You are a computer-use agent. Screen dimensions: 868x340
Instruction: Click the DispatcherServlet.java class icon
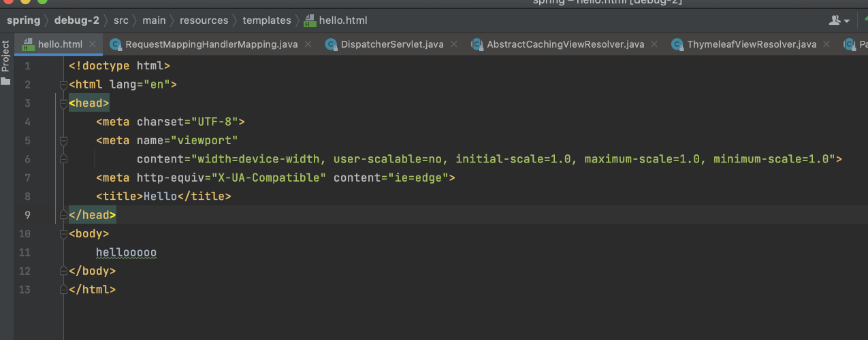332,45
